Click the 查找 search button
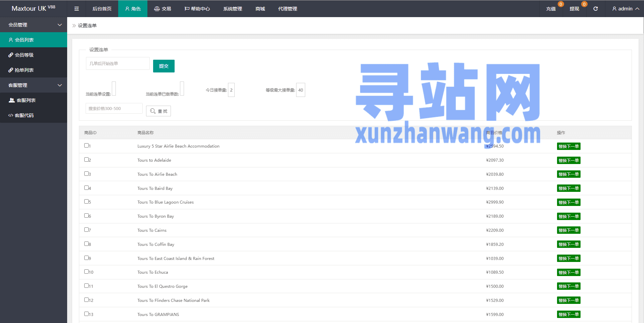The image size is (644, 323). click(x=158, y=111)
